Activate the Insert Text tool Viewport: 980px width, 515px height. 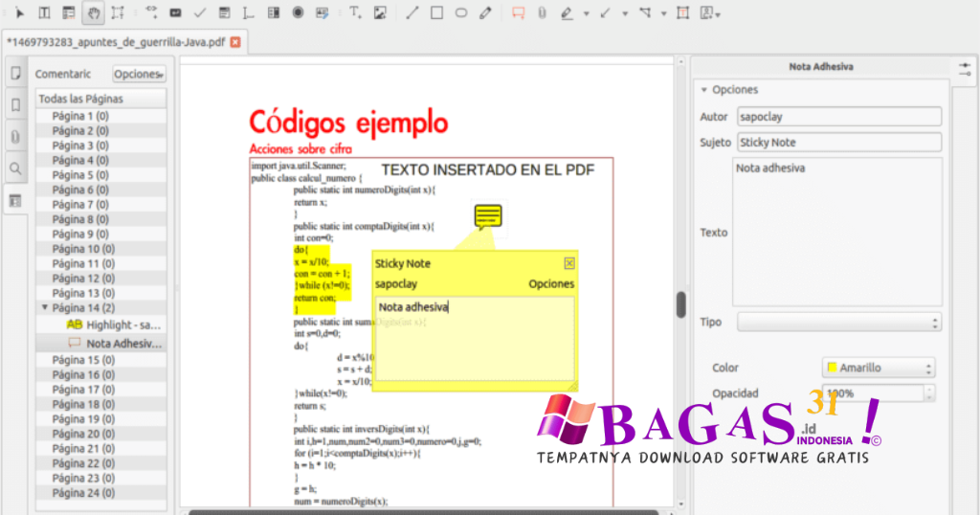[355, 12]
